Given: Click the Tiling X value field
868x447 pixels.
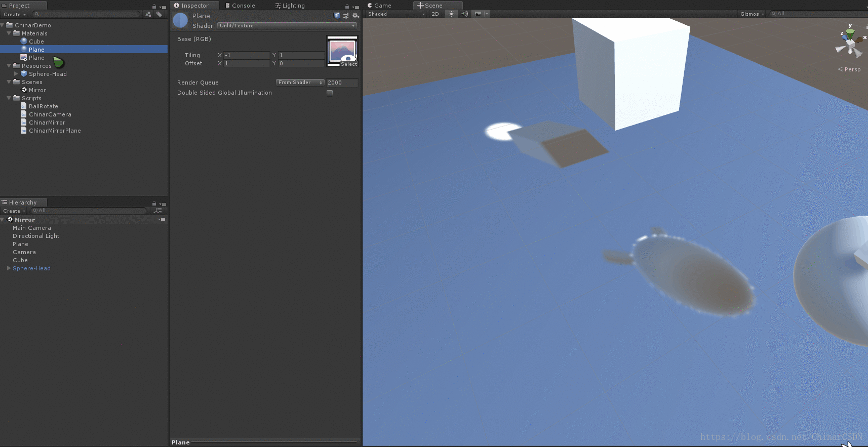Looking at the screenshot, I should coord(247,55).
